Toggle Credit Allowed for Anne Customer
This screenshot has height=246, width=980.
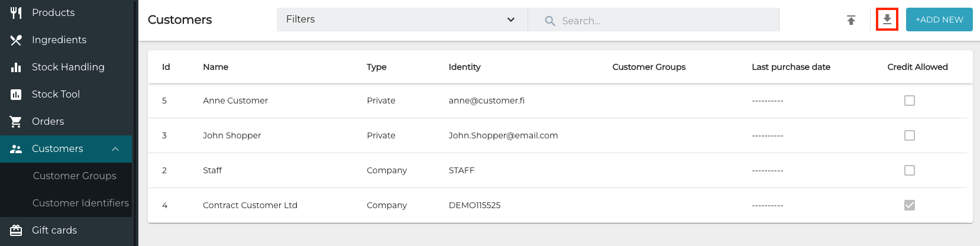(x=909, y=101)
